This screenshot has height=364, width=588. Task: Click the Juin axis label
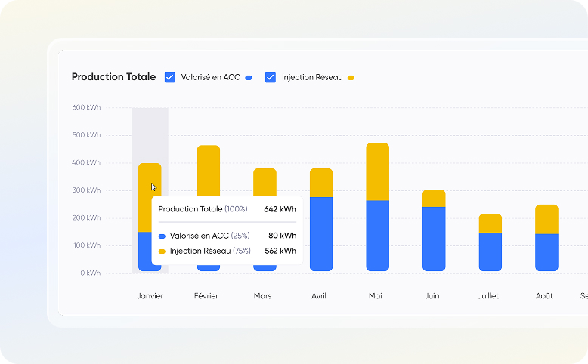(x=432, y=296)
